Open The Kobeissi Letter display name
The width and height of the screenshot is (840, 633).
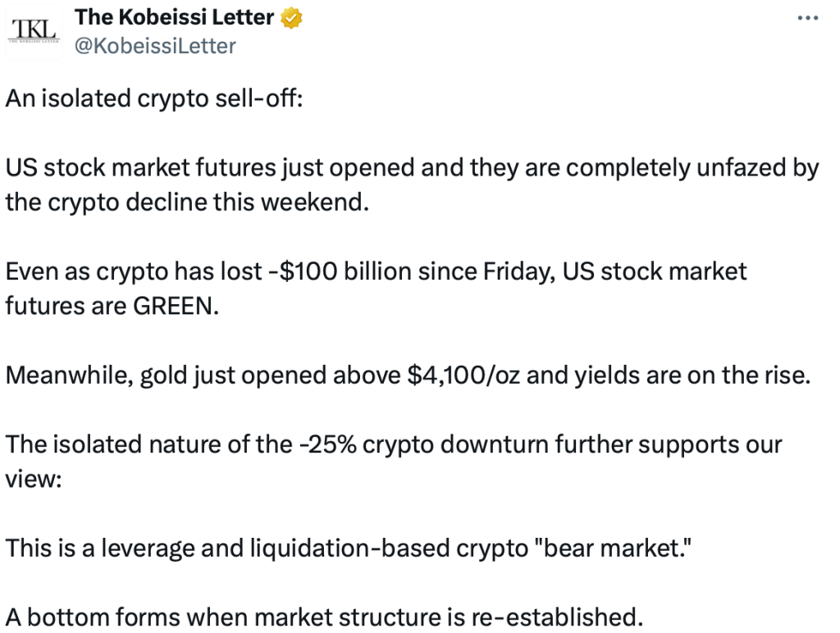(174, 18)
